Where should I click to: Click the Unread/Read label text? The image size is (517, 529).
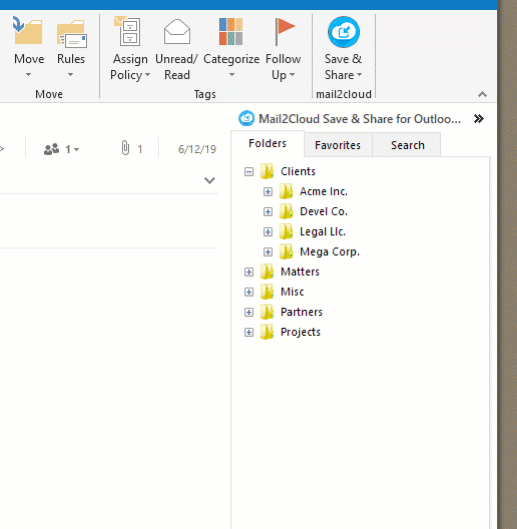click(x=176, y=67)
